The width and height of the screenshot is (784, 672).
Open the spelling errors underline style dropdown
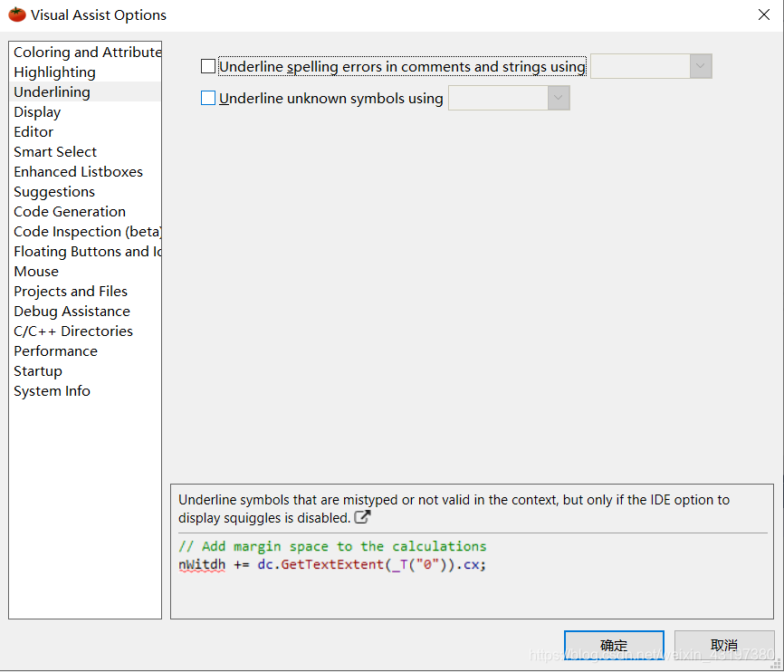(x=651, y=66)
